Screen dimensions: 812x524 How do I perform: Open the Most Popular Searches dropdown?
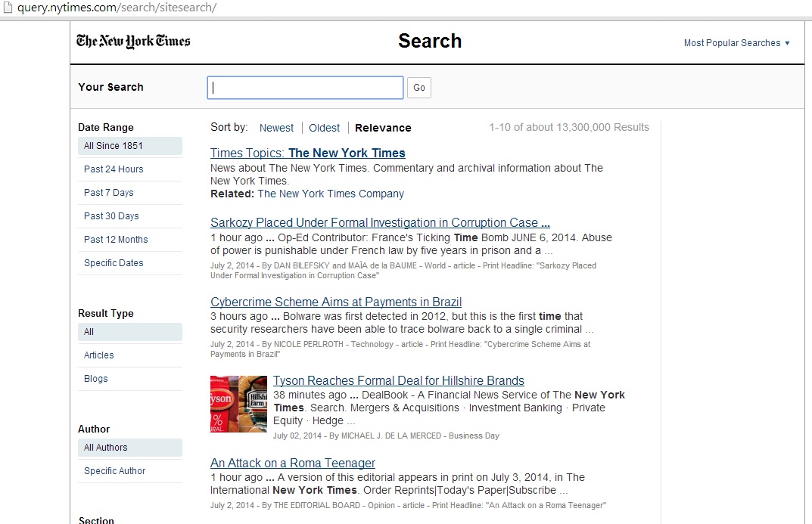pyautogui.click(x=736, y=43)
